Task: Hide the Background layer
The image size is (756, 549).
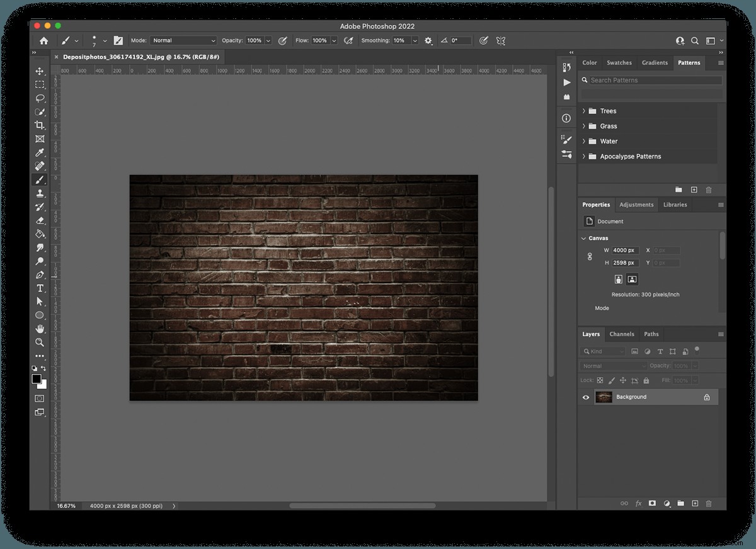Action: (586, 397)
